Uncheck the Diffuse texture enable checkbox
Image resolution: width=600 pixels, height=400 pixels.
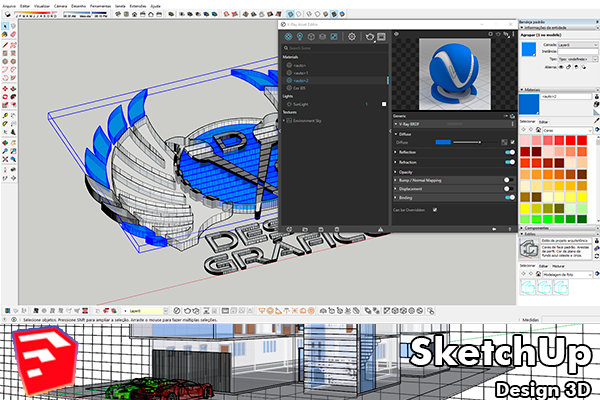click(512, 142)
